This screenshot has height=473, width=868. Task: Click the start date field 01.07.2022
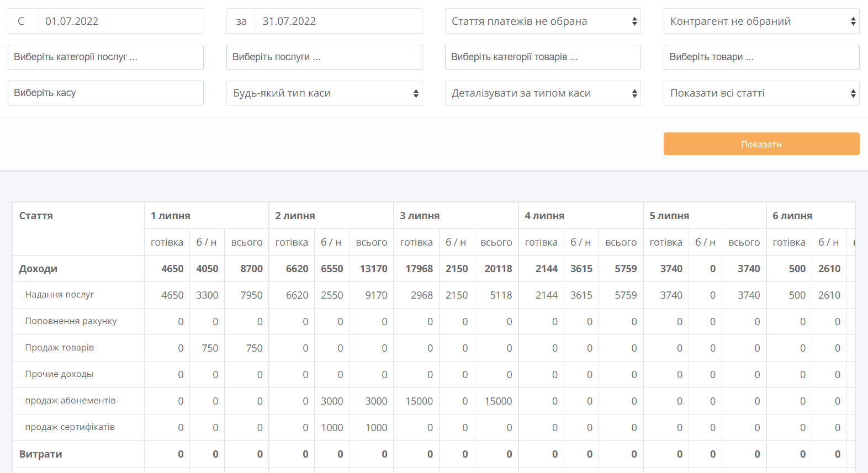pos(120,22)
